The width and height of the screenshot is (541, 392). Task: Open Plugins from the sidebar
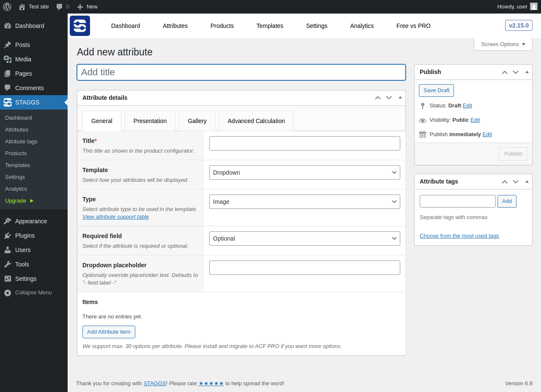25,236
